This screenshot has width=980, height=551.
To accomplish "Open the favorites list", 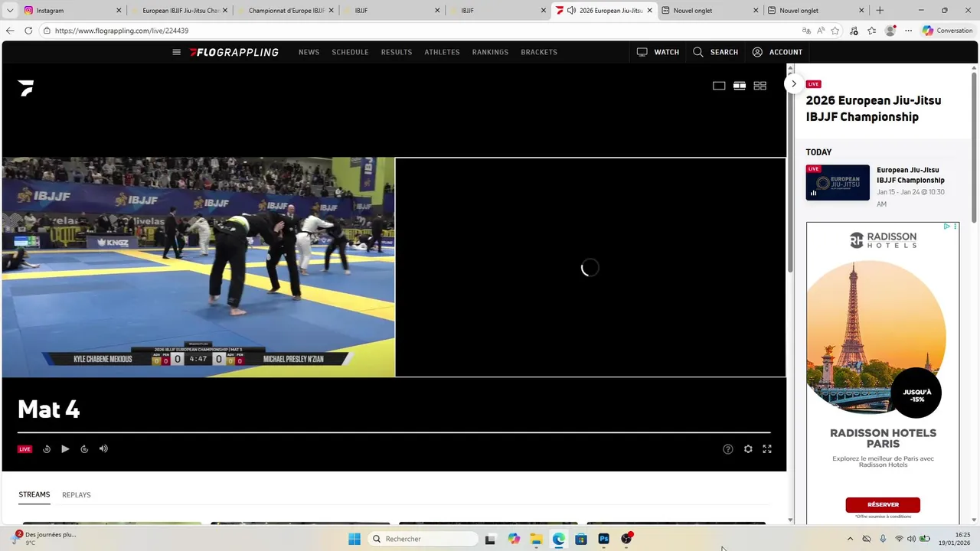I will (x=871, y=31).
